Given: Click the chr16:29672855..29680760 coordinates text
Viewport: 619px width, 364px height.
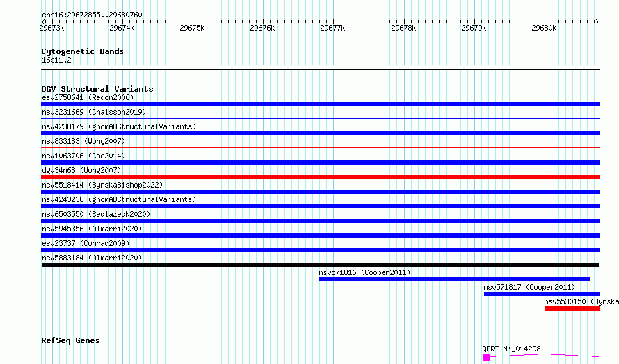Looking at the screenshot, I should [x=92, y=15].
